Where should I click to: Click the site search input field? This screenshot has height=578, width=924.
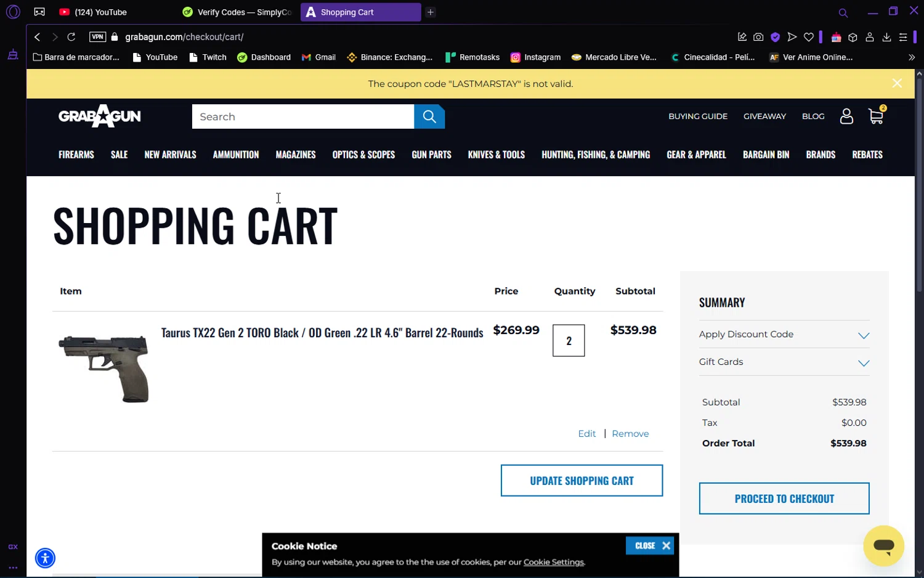point(303,116)
